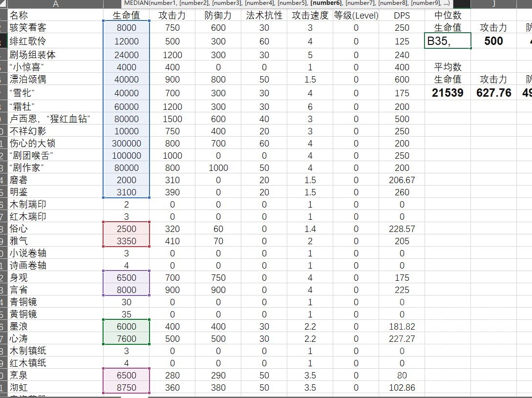Select the name cell 红木瑞印

[x=56, y=216]
